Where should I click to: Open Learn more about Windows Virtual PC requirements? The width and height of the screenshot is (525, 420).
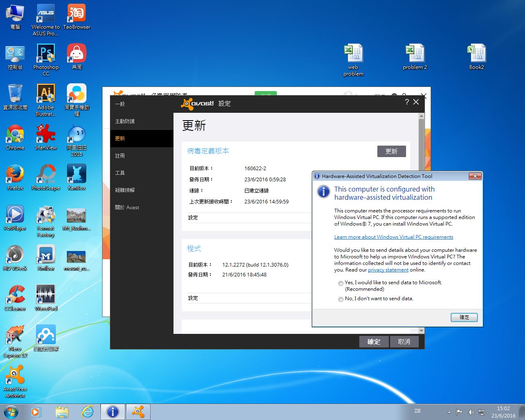pyautogui.click(x=393, y=237)
